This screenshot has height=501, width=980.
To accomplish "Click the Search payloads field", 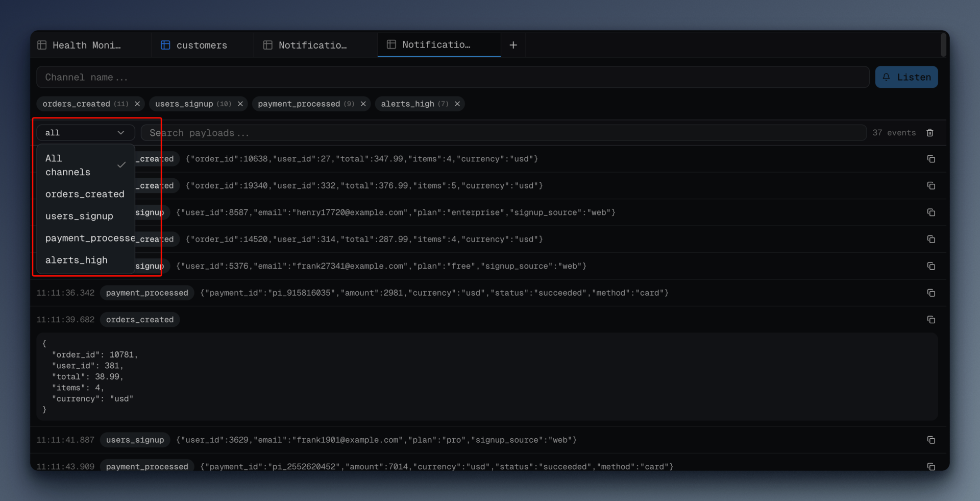I will point(503,133).
